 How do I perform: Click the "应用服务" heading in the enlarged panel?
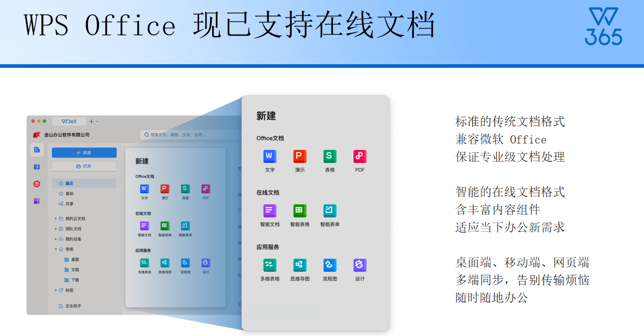[x=268, y=247]
